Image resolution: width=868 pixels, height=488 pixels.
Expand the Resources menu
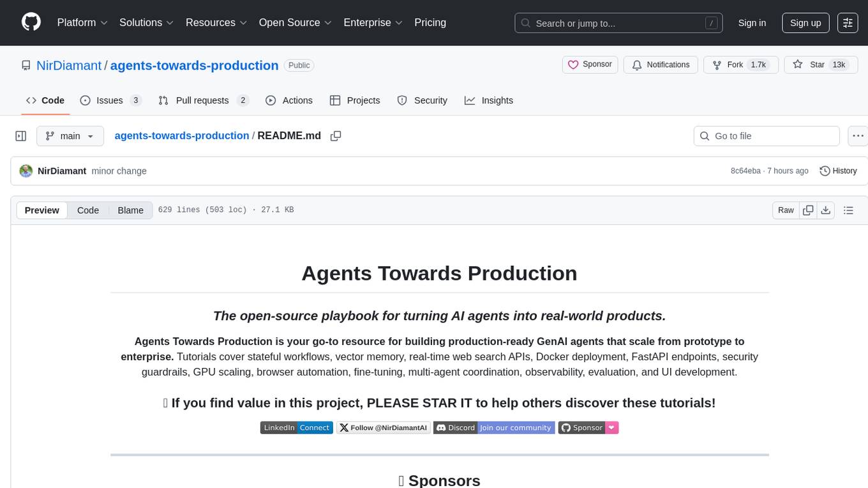216,22
